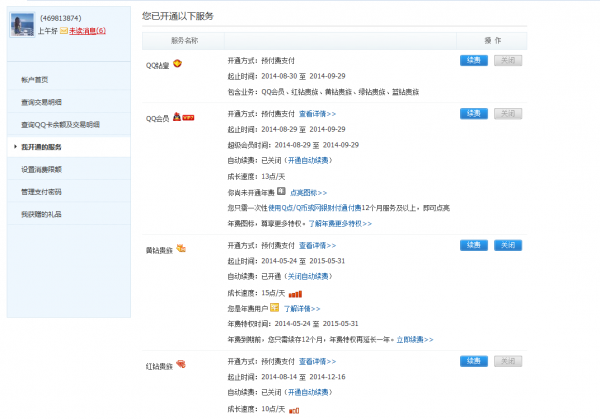This screenshot has width=600, height=419.
Task: Click the user avatar thumbnail
Action: tap(22, 25)
